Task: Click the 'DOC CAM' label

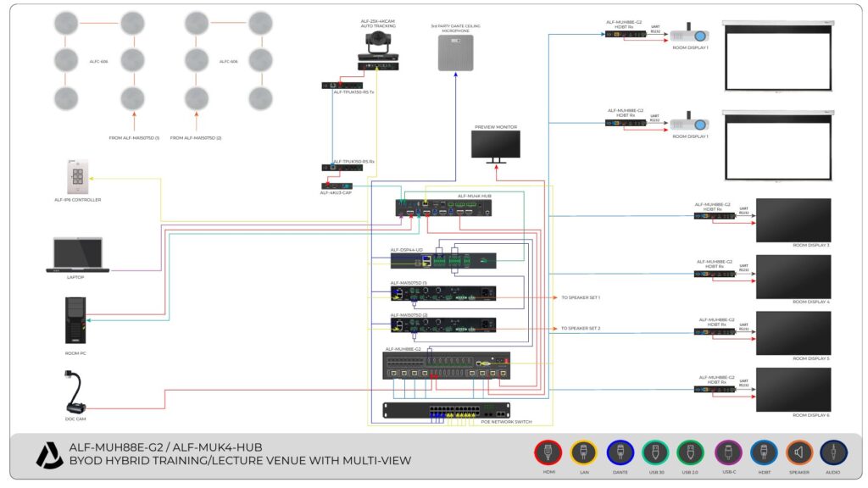Action: point(75,419)
